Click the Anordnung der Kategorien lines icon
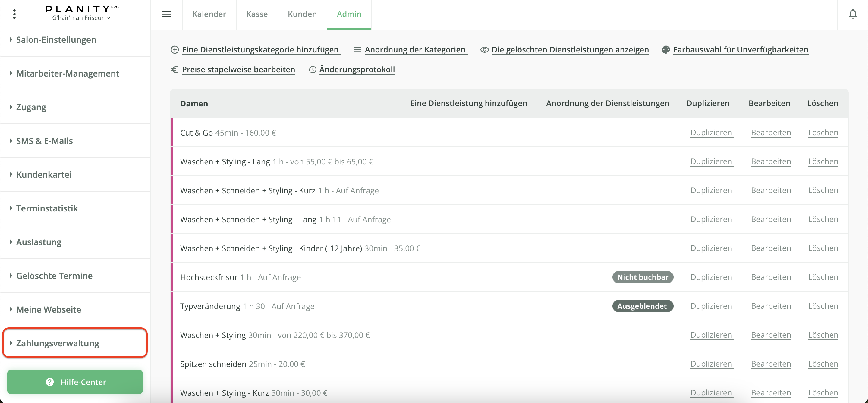 357,50
